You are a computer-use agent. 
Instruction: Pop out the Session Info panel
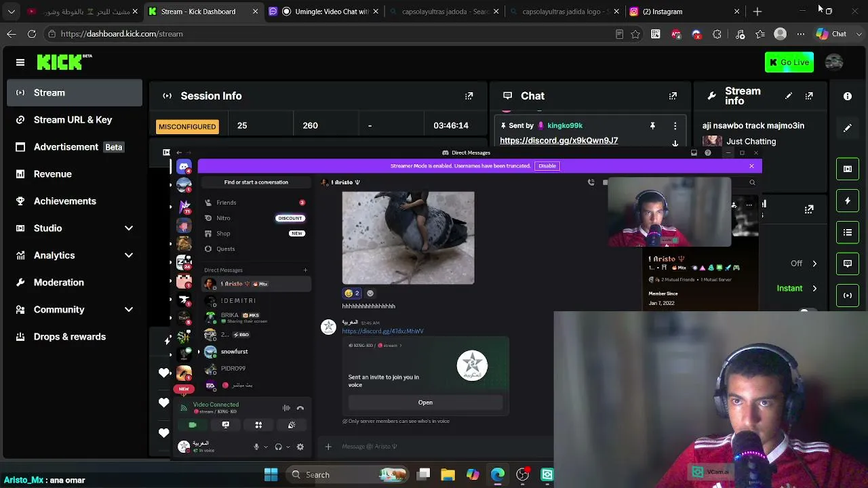469,96
